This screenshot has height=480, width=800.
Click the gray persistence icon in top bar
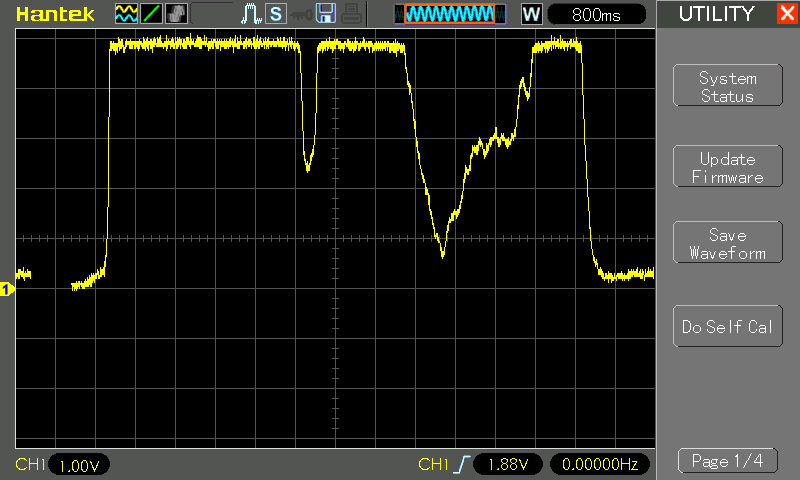175,14
